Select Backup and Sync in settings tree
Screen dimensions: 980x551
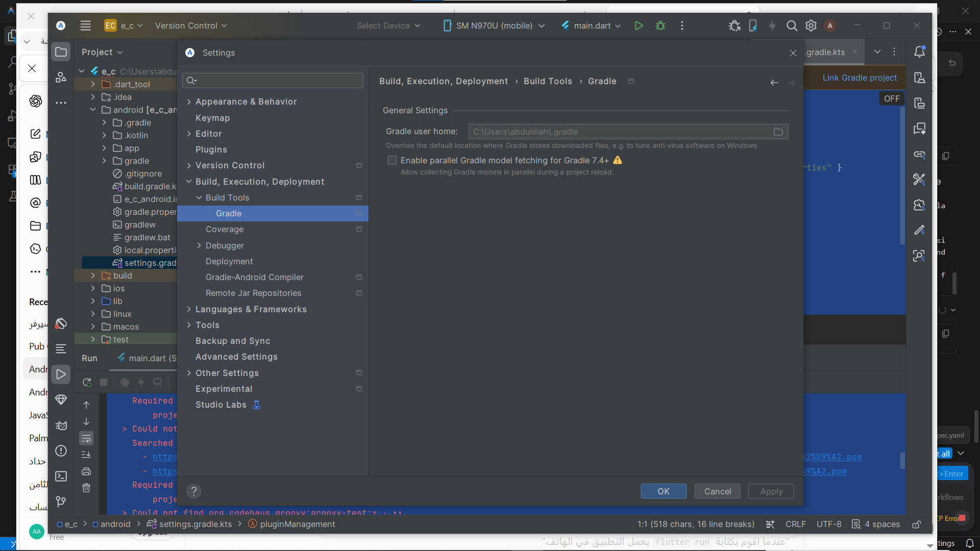click(x=233, y=341)
